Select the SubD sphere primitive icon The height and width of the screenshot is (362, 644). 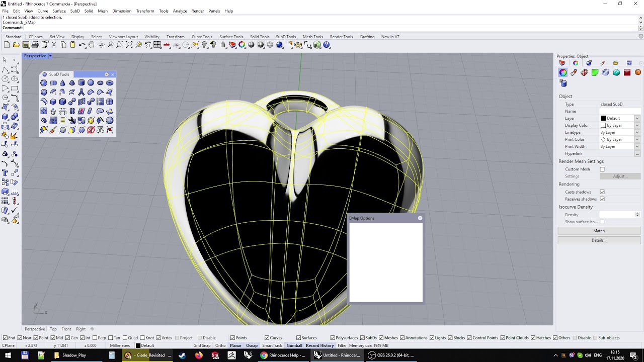click(91, 83)
